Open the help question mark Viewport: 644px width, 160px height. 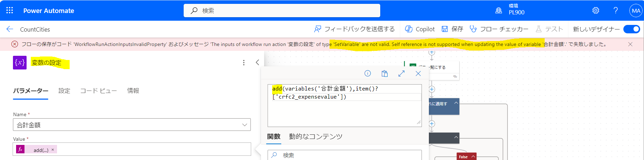tap(616, 11)
